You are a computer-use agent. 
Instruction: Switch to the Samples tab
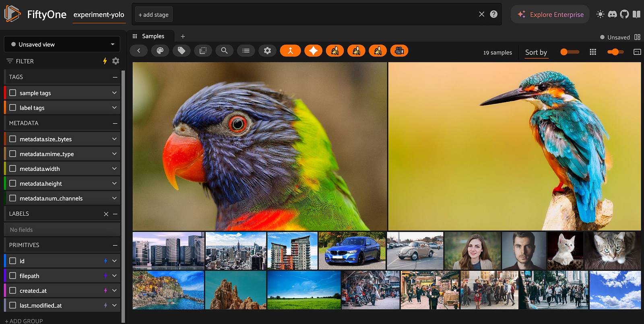click(153, 36)
